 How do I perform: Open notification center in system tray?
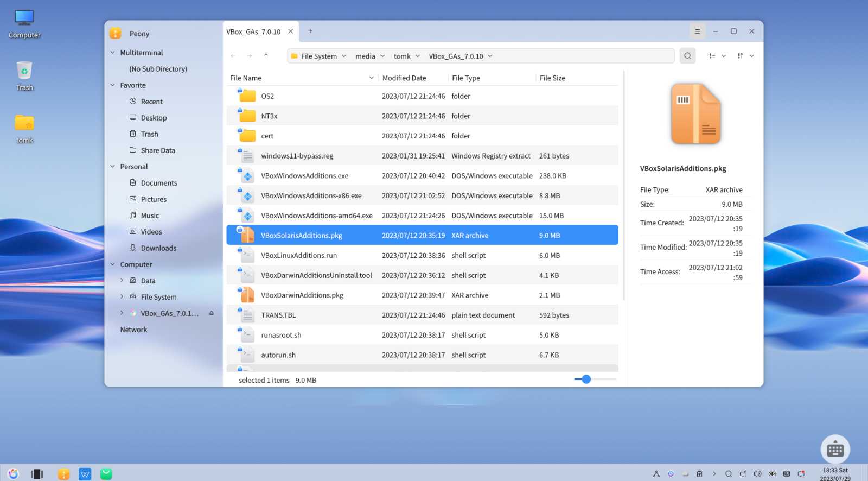[x=801, y=474]
